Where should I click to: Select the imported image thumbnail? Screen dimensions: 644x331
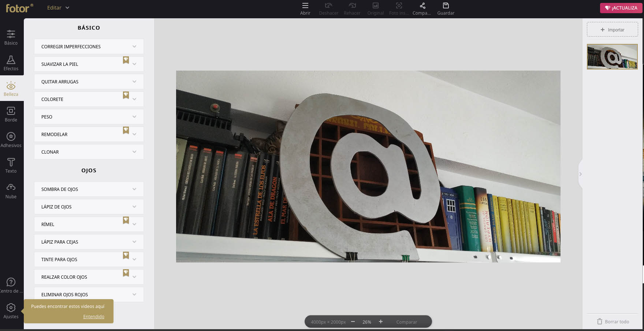coord(612,56)
